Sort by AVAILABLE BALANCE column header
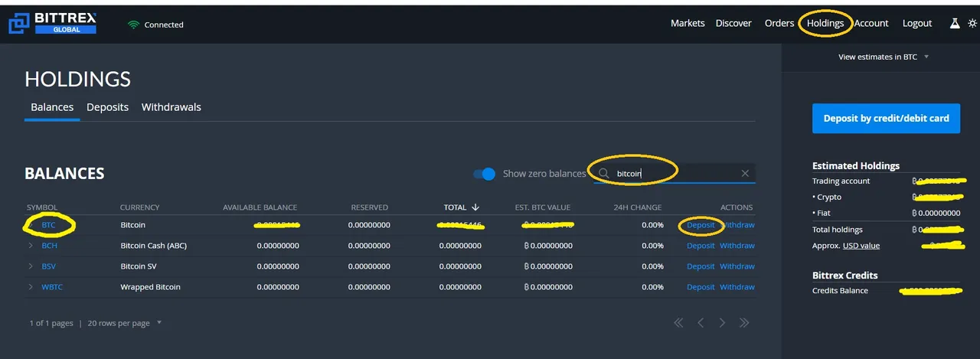Viewport: 980px width, 359px height. tap(260, 207)
